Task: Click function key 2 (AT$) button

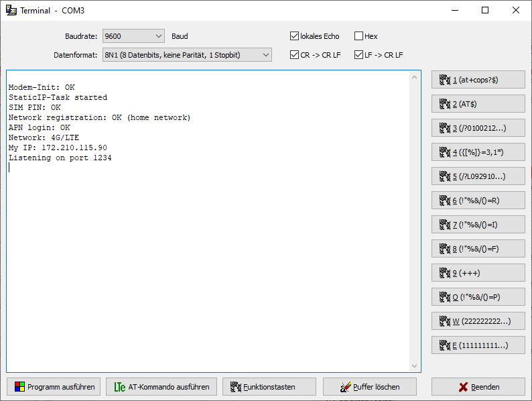Action: pos(478,104)
